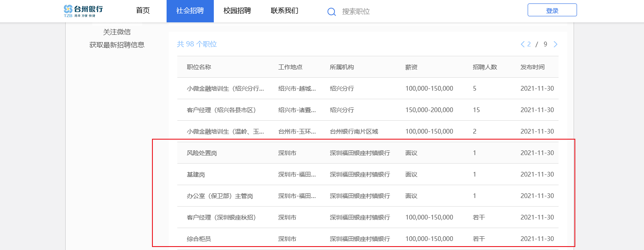Viewport: 644px width, 250px height.
Task: Click 台州银行南片区域 organization cell
Action: [x=354, y=131]
